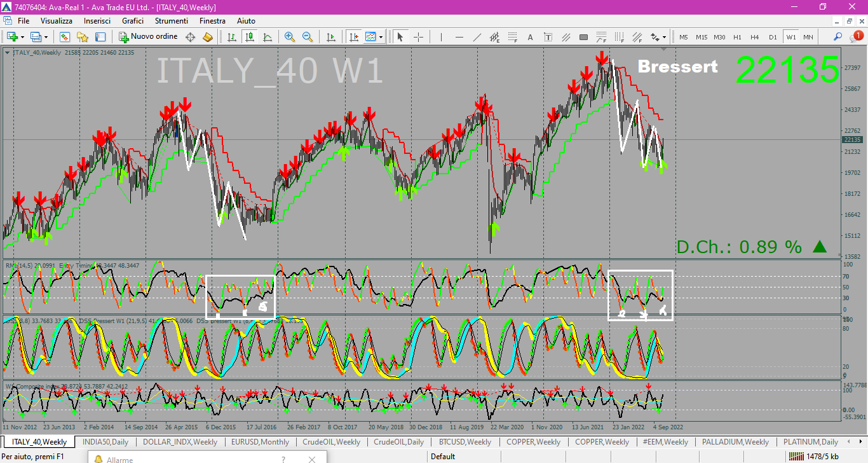Set timeframe to MN

click(x=808, y=37)
